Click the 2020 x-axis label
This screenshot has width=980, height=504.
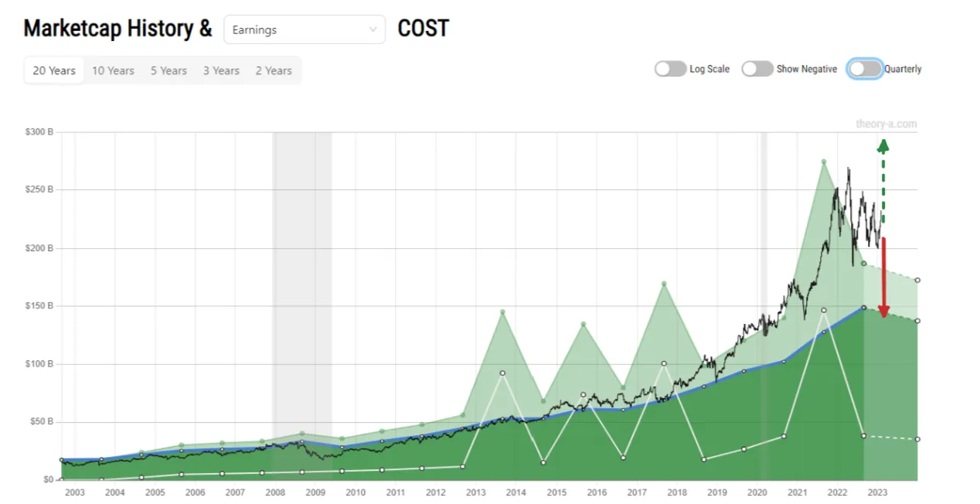point(757,492)
